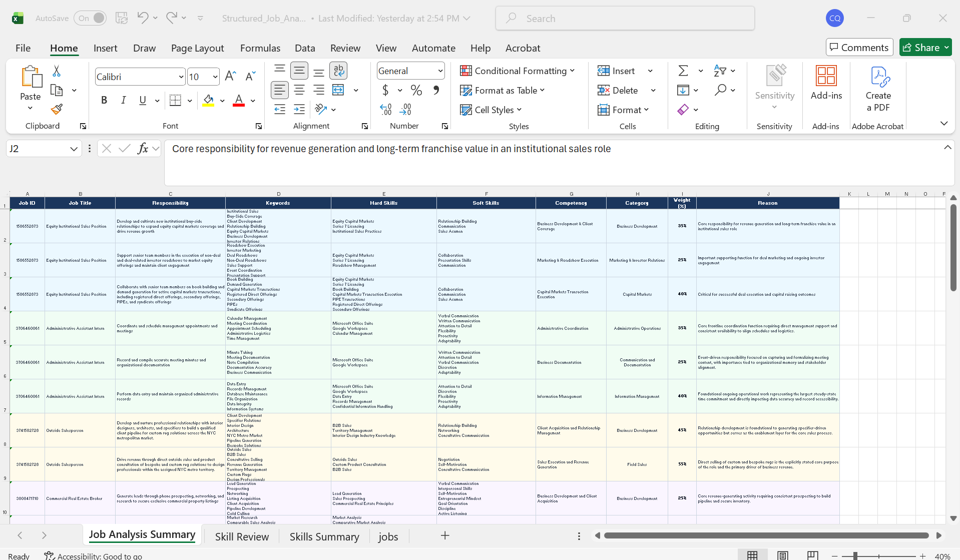Screen dimensions: 960x560
Task: Toggle Center horizontal alignment
Action: pos(299,90)
